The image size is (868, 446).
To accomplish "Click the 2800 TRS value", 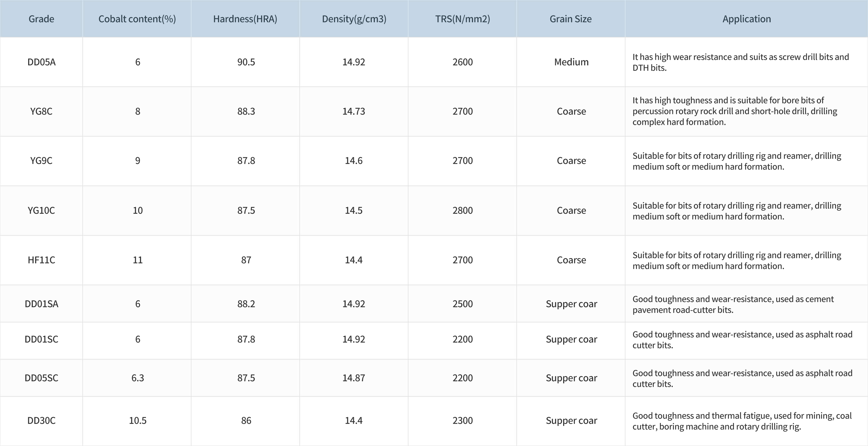I will (462, 210).
